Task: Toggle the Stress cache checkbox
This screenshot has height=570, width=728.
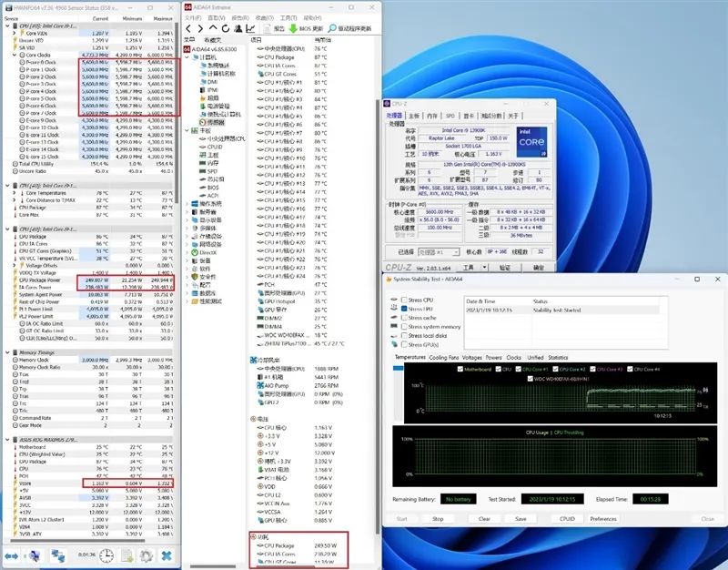Action: [x=404, y=318]
